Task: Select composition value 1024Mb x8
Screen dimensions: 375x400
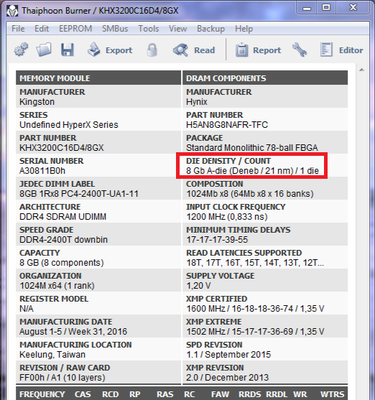Action: [250, 194]
